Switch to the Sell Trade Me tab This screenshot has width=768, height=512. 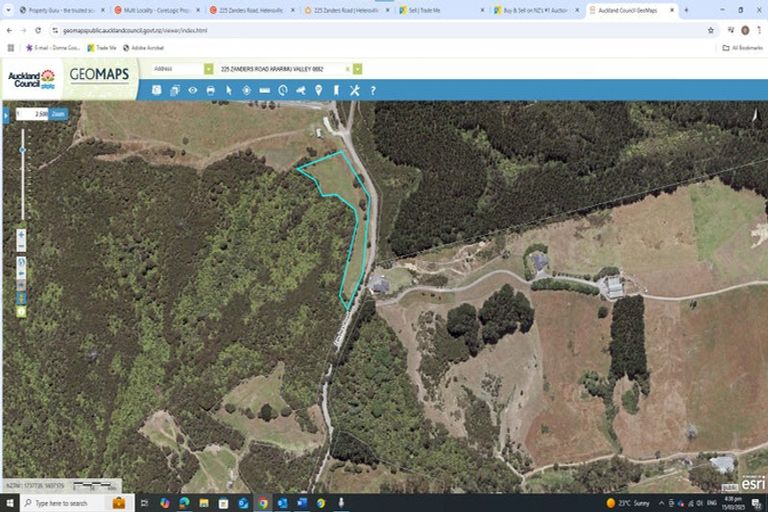click(x=442, y=10)
